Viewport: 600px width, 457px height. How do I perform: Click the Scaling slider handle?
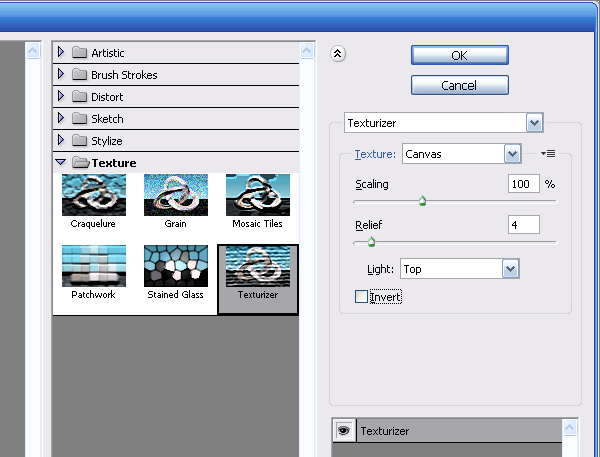pyautogui.click(x=422, y=201)
